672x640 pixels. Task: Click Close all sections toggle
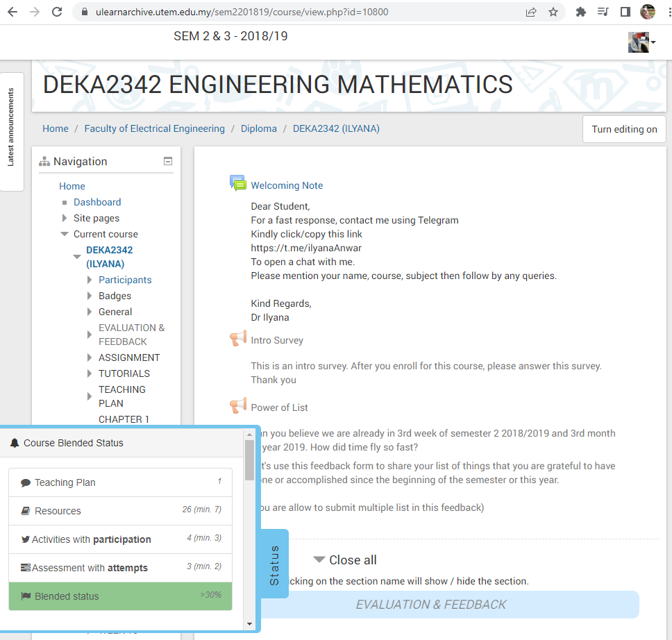coord(345,559)
